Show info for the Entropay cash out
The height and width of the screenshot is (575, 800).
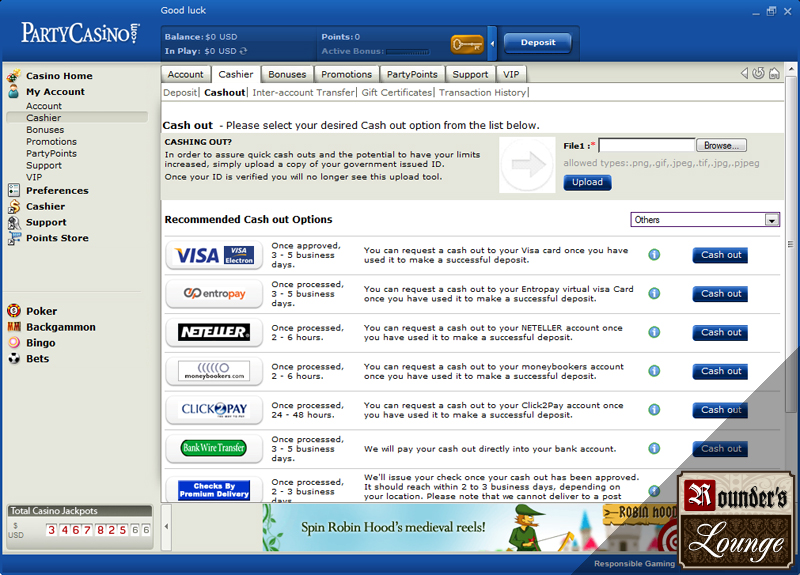[x=654, y=293]
